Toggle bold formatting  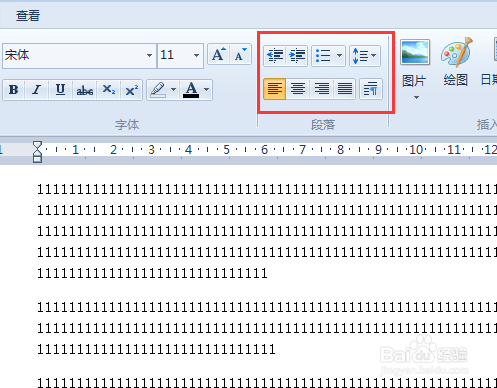click(14, 90)
